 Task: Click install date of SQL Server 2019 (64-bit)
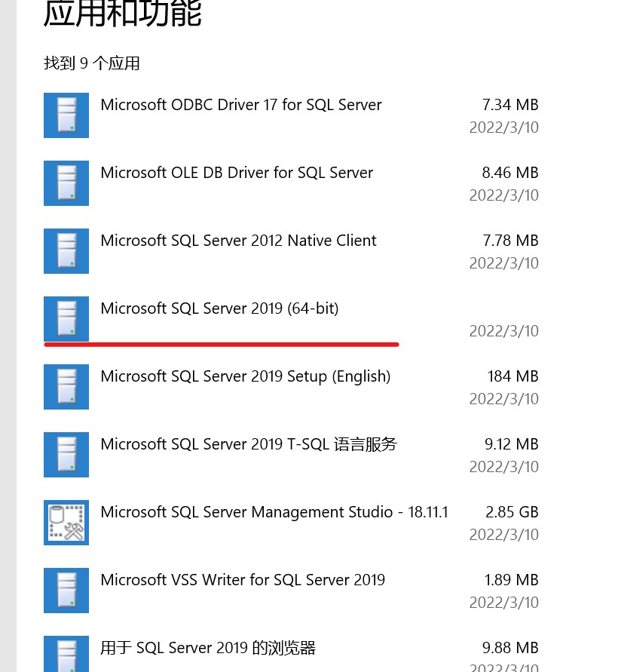tap(504, 331)
